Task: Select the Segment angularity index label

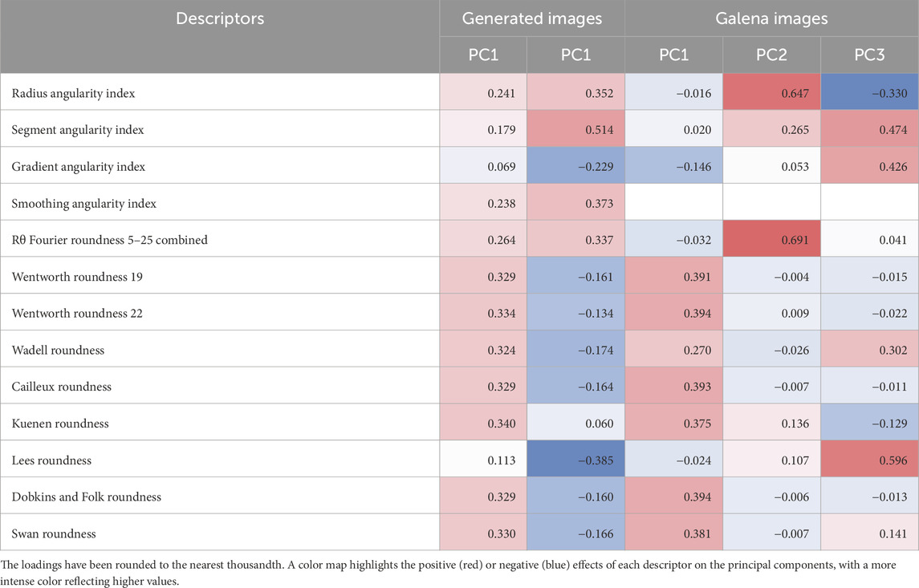Action: tap(77, 130)
